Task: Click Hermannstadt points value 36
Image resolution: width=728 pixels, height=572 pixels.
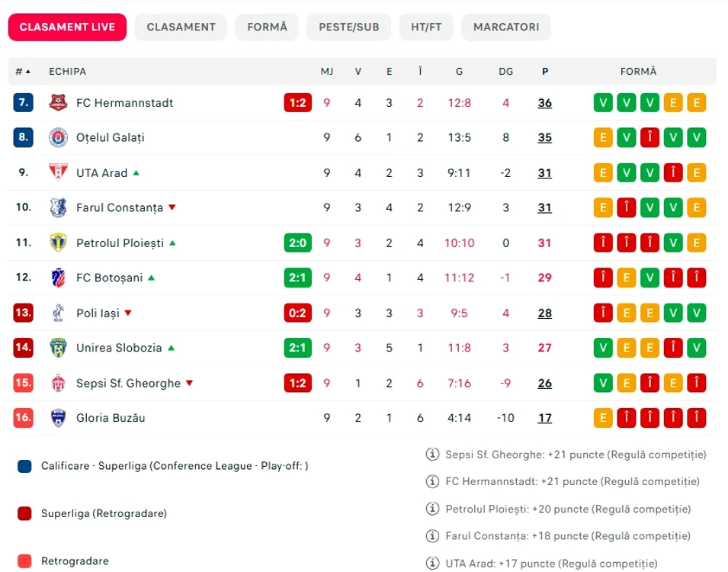Action: point(544,103)
